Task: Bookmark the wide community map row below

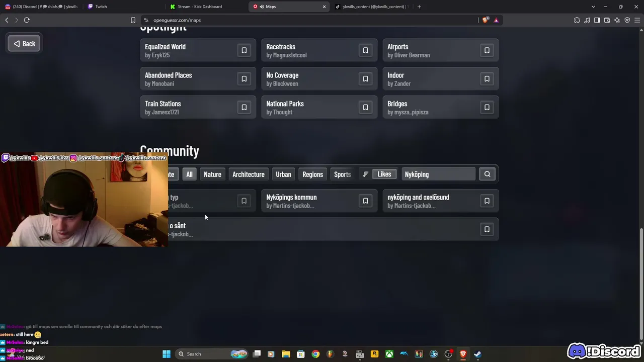Action: pyautogui.click(x=487, y=229)
